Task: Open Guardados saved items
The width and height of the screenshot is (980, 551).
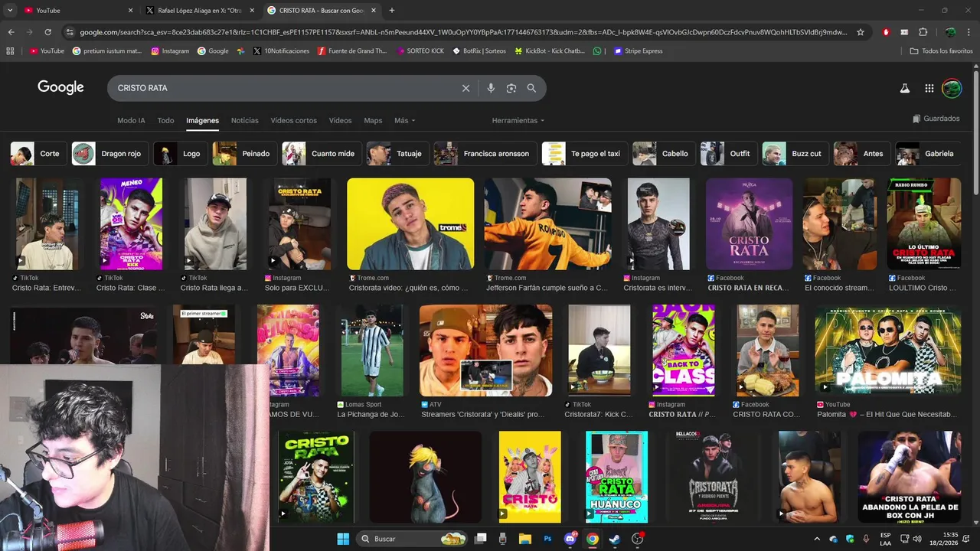Action: point(936,119)
